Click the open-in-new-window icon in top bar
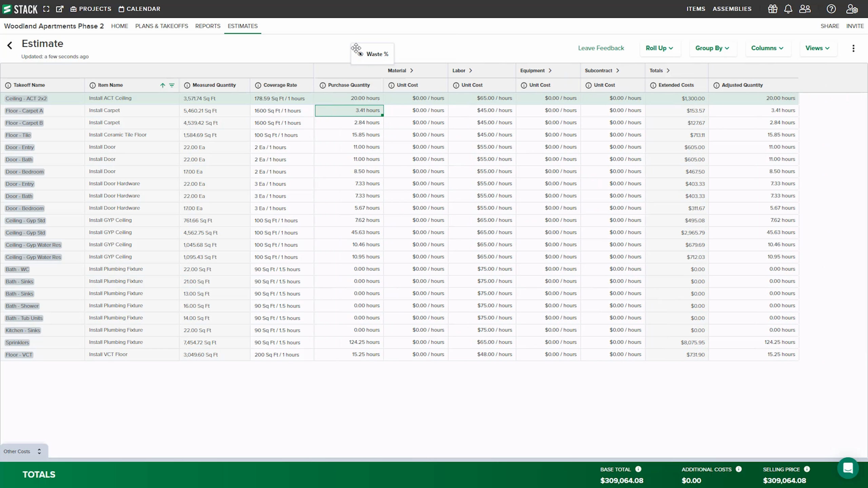This screenshot has height=488, width=868. click(60, 9)
